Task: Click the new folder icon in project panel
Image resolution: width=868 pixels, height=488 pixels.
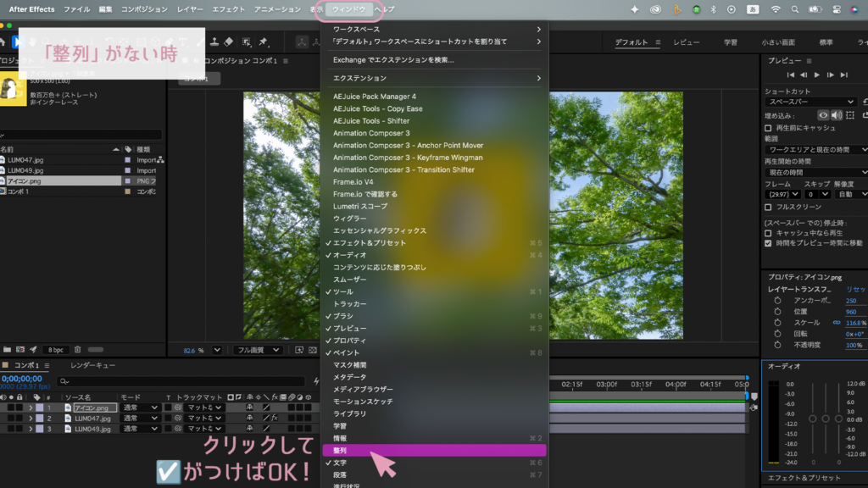Action: (x=7, y=350)
